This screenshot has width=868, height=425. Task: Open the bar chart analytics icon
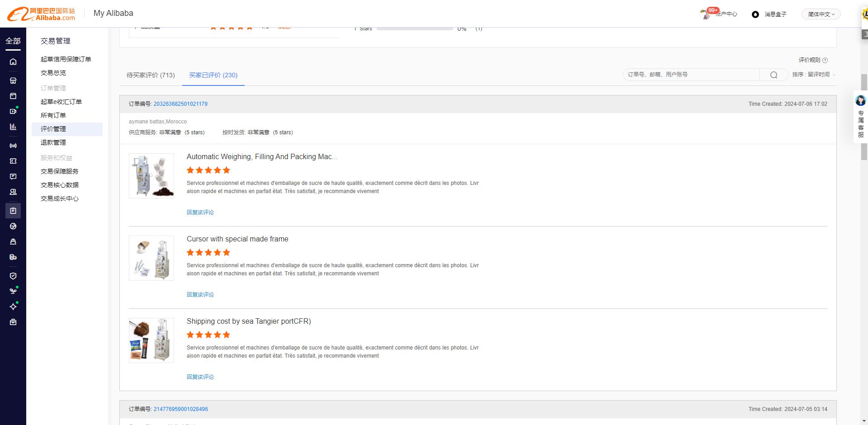13,127
